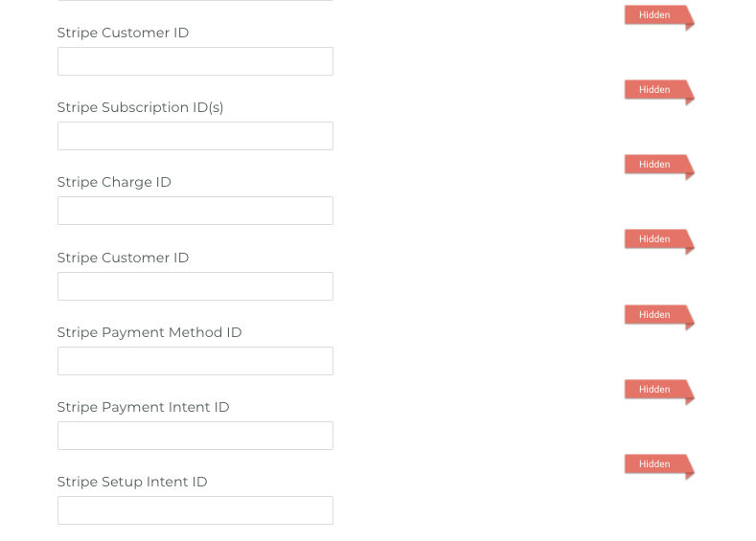Viewport: 756px width, 541px height.
Task: Click the Hidden ribbon for Stripe Subscription ID(s)
Action: [x=655, y=90]
